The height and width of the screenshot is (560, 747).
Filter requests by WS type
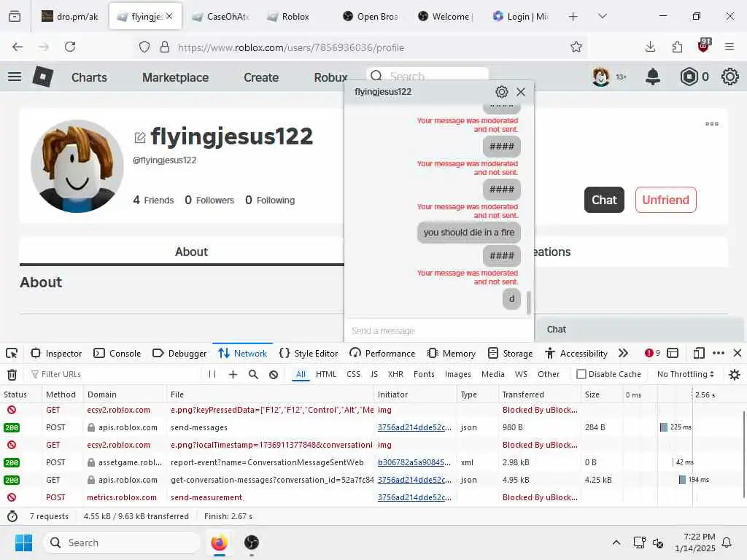tap(521, 374)
